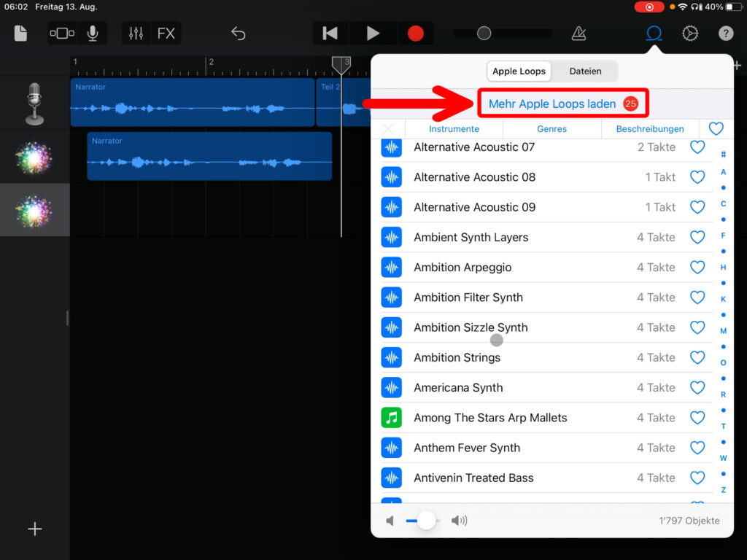Click the undo arrow
The image size is (747, 560).
(239, 34)
